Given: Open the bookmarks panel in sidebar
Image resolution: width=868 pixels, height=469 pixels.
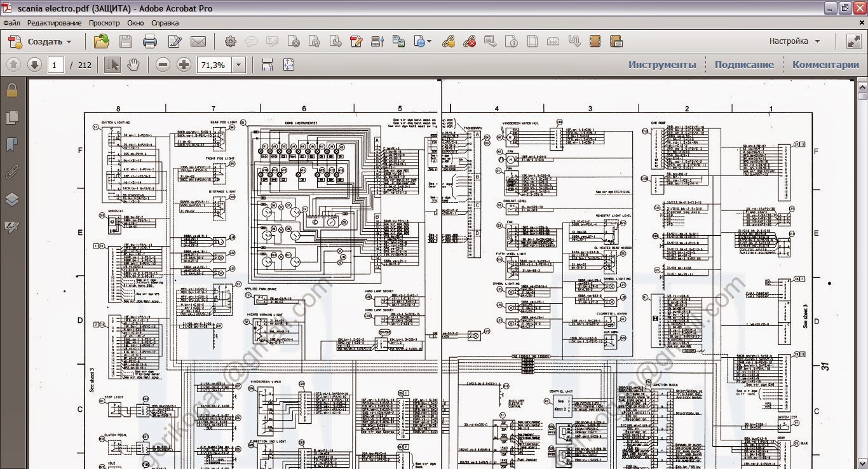Looking at the screenshot, I should tap(11, 145).
